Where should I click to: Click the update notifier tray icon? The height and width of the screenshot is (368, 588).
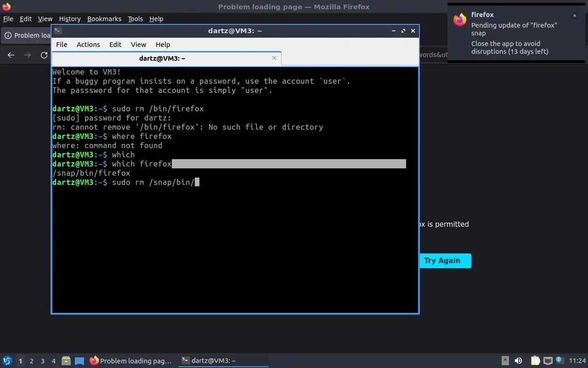coord(560,361)
